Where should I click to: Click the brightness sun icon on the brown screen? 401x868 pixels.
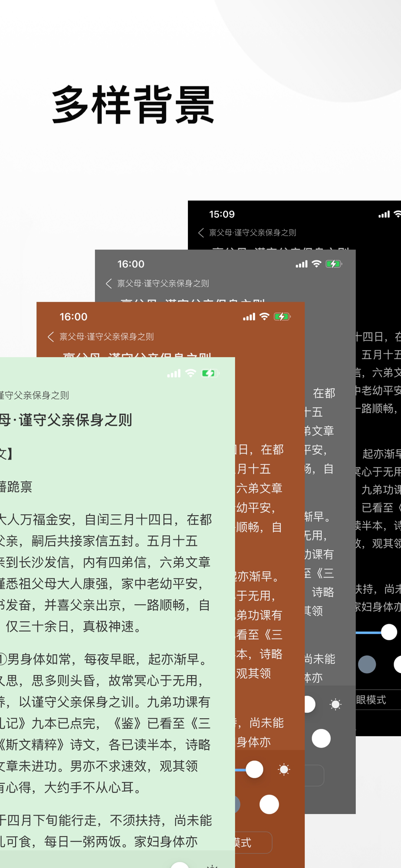(284, 769)
